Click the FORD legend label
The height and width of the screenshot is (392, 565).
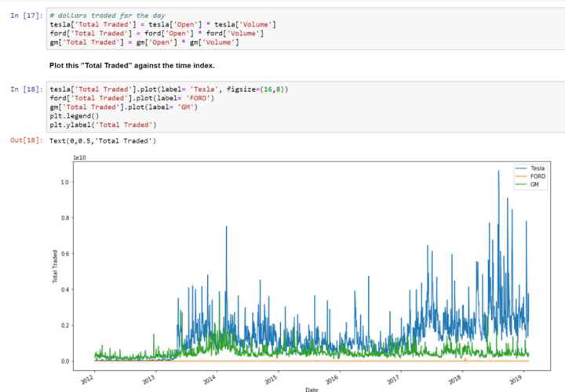[x=538, y=176]
